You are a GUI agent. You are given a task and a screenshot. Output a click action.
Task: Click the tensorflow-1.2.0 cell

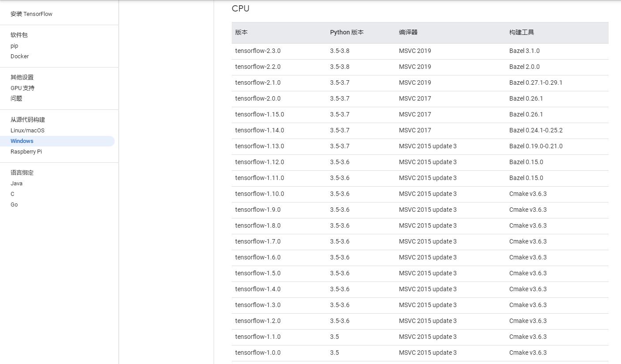tap(258, 321)
